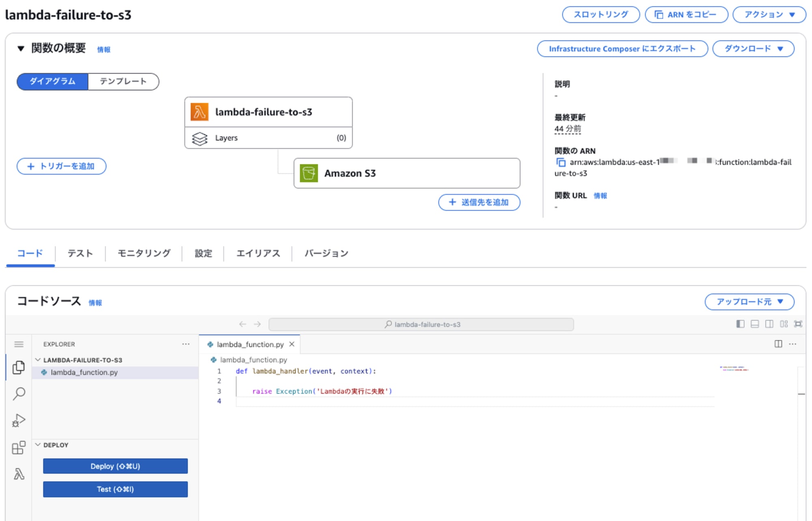Click the Test button
The image size is (812, 521).
coord(115,489)
